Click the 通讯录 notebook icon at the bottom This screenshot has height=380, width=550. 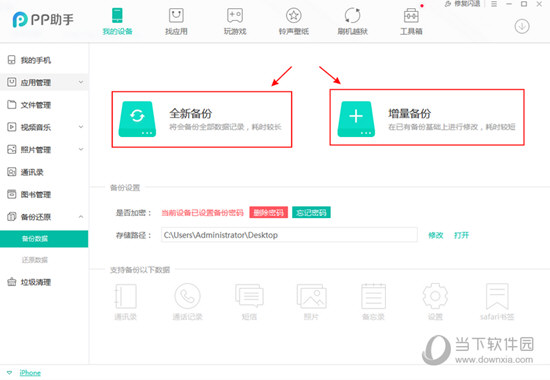coord(126,296)
